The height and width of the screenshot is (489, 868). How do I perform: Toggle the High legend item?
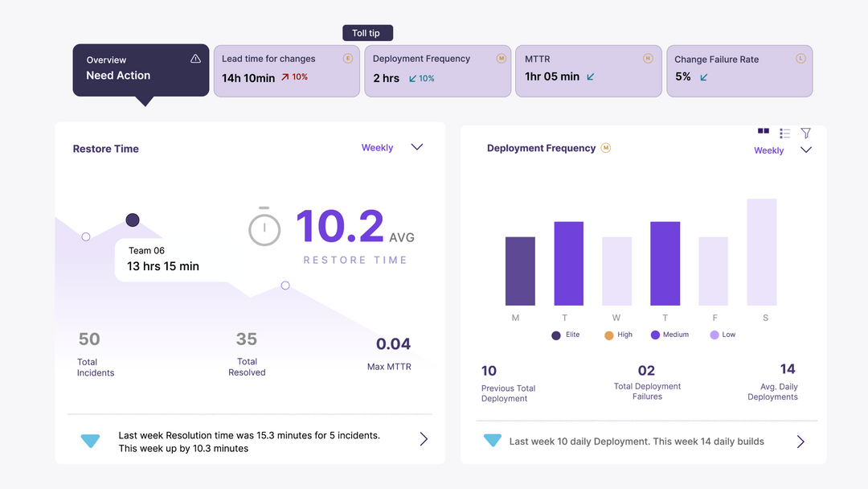tap(618, 335)
